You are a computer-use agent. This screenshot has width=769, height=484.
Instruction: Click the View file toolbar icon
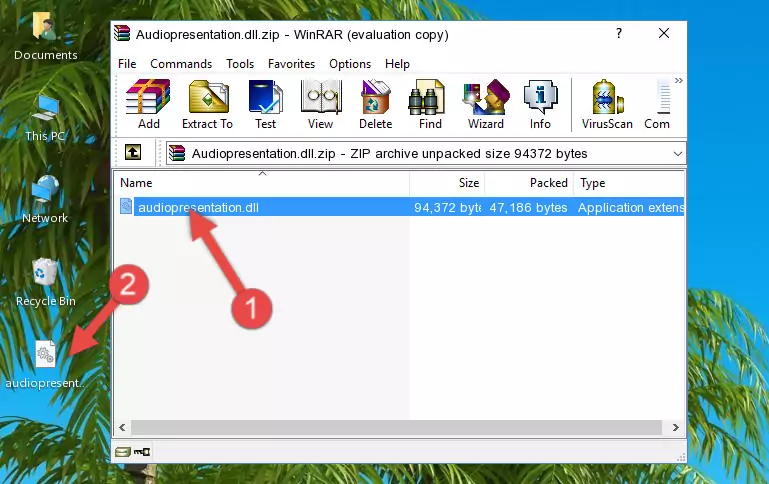coord(321,104)
